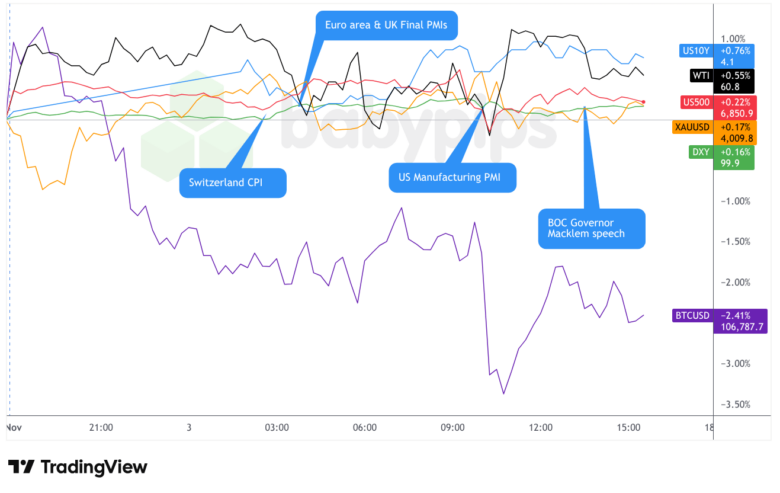Image resolution: width=780 pixels, height=493 pixels.
Task: Click the TradingView logo
Action: click(77, 467)
